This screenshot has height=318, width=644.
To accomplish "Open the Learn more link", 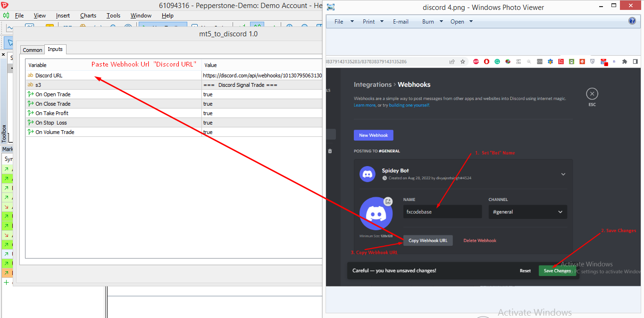I will [365, 105].
